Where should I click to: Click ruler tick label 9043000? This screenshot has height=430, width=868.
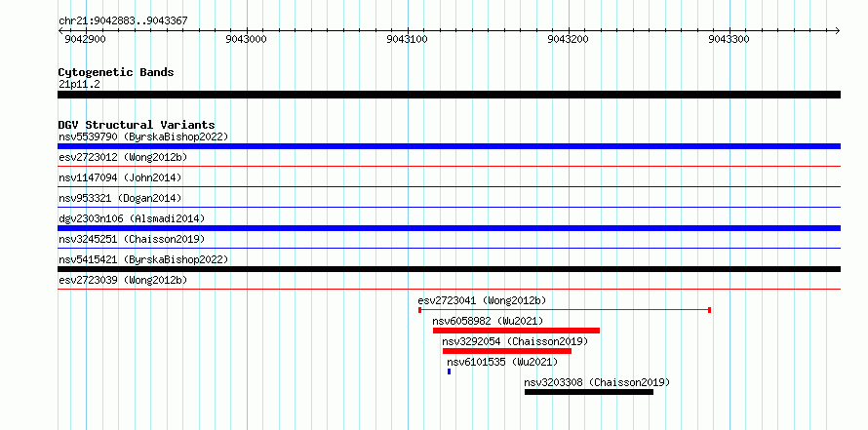(247, 39)
